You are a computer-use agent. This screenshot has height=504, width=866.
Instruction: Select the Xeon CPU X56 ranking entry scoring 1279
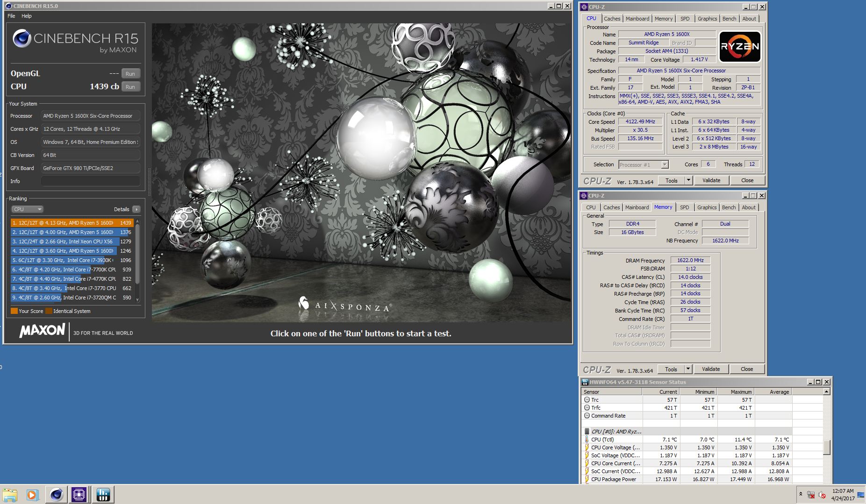pyautogui.click(x=72, y=241)
